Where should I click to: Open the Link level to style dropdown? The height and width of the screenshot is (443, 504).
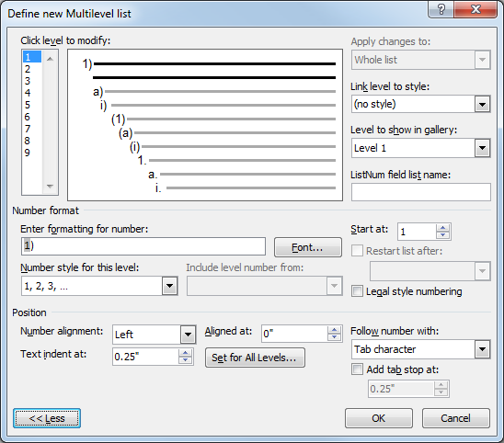coord(482,104)
